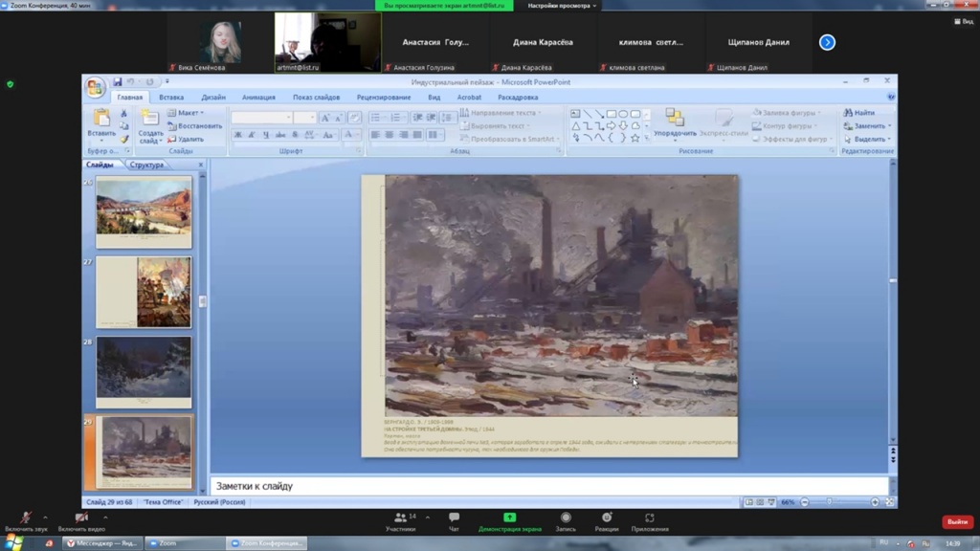Click the Упорядочить (Arrange) icon
The image size is (980, 551).
click(x=675, y=119)
